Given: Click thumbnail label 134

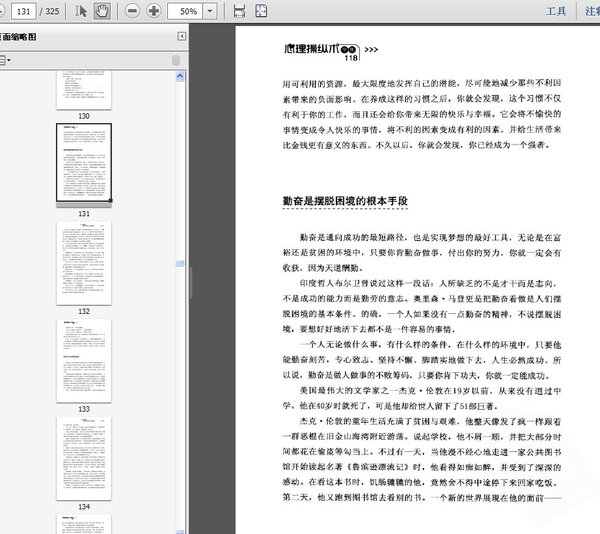Looking at the screenshot, I should (84, 507).
